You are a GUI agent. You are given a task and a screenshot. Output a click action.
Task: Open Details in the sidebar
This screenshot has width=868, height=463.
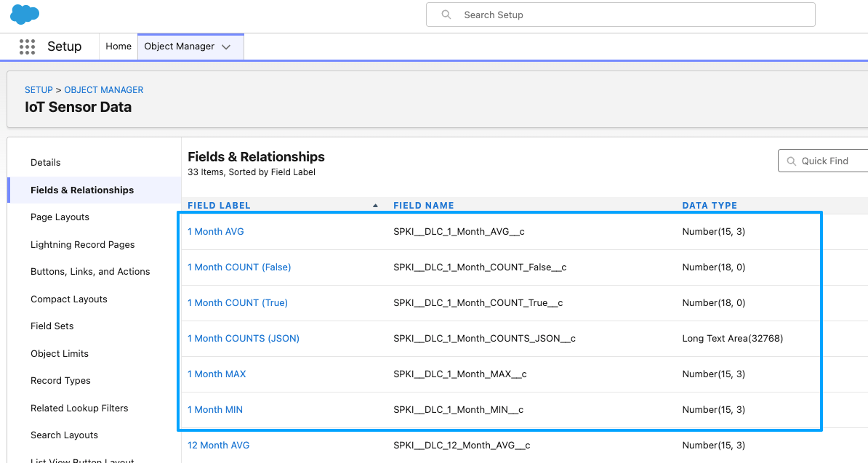point(45,163)
